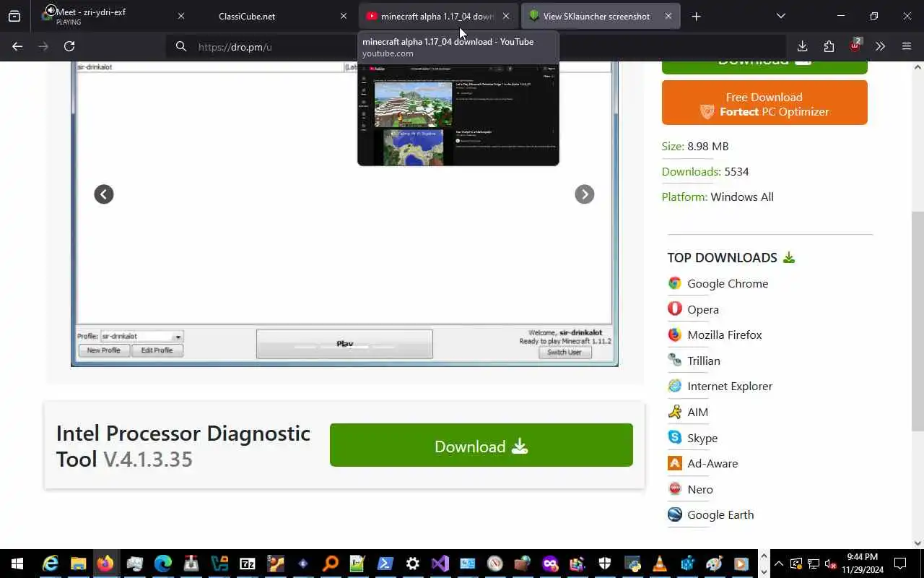Click the Skype logo icon

pos(675,437)
